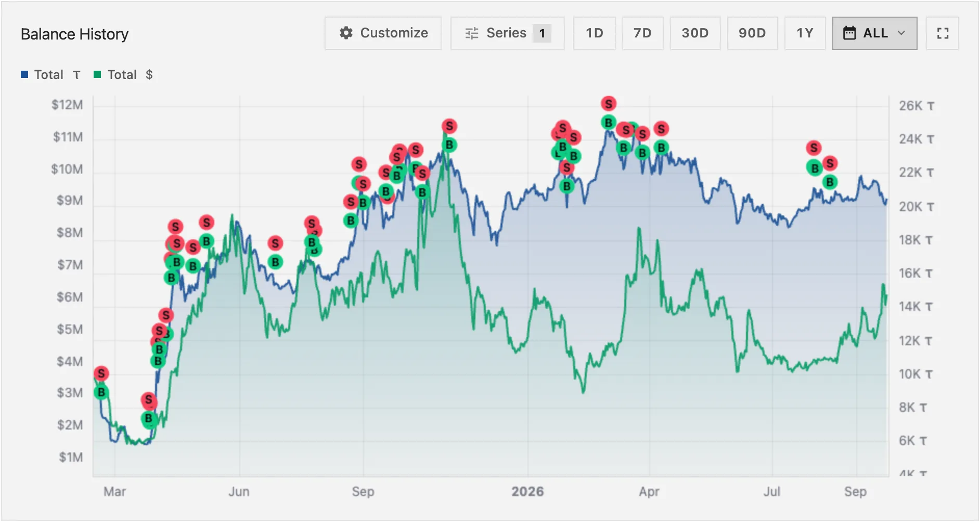Open the Series selector
980x521 pixels.
pos(507,33)
